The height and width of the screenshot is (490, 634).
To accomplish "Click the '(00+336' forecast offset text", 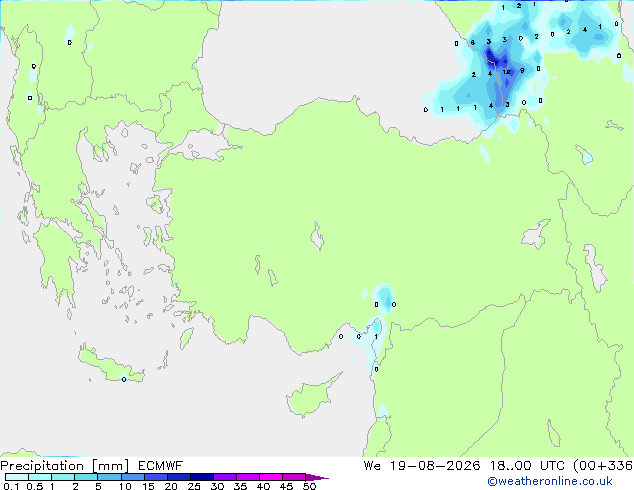I will tap(603, 466).
